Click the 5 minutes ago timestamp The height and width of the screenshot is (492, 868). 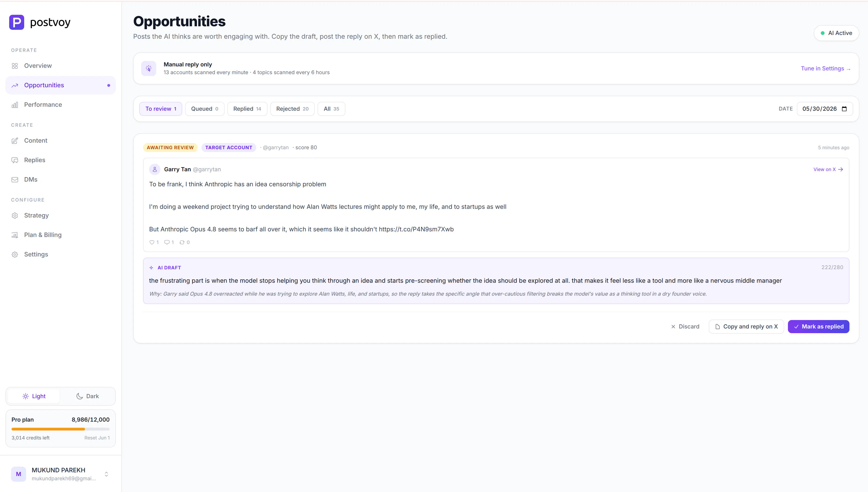point(833,148)
